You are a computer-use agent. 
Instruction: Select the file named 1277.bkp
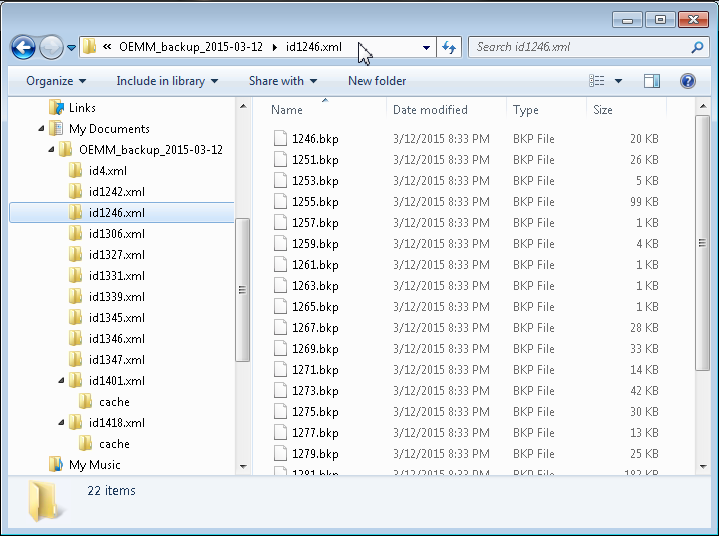click(315, 433)
